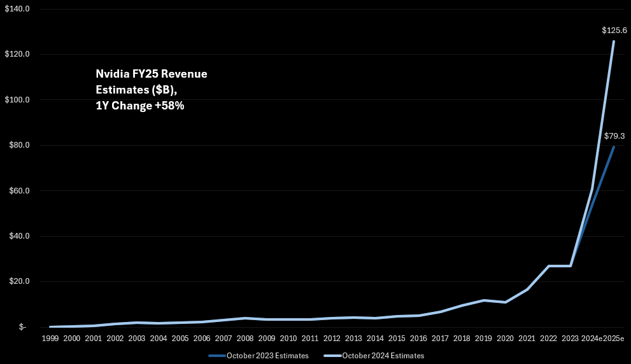Click the $60.0 y-axis label
631x364 pixels.
(19, 190)
